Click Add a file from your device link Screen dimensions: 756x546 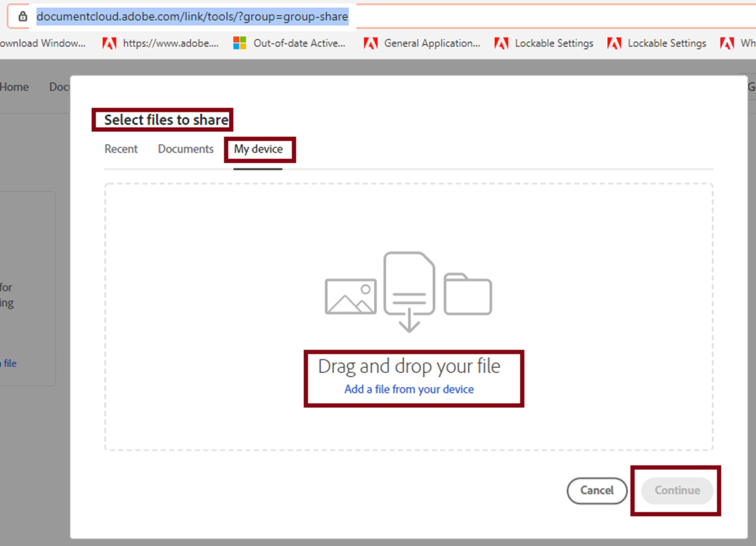[x=409, y=389]
